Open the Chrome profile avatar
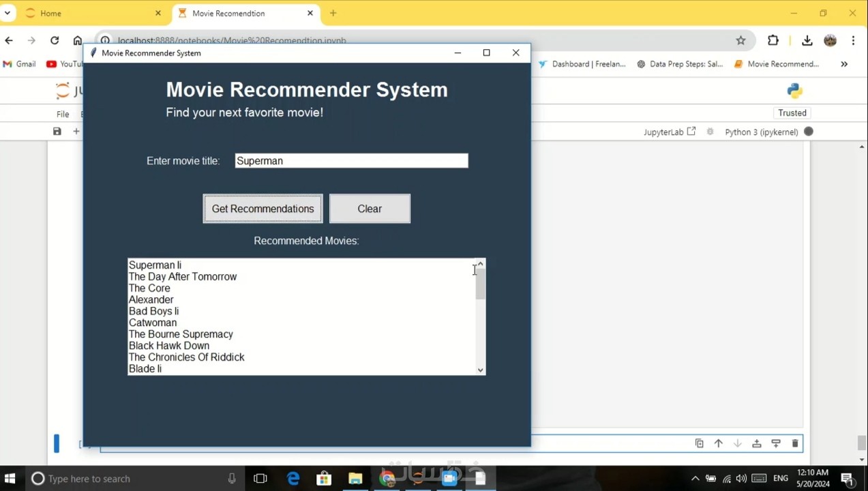The height and width of the screenshot is (491, 868). 830,40
